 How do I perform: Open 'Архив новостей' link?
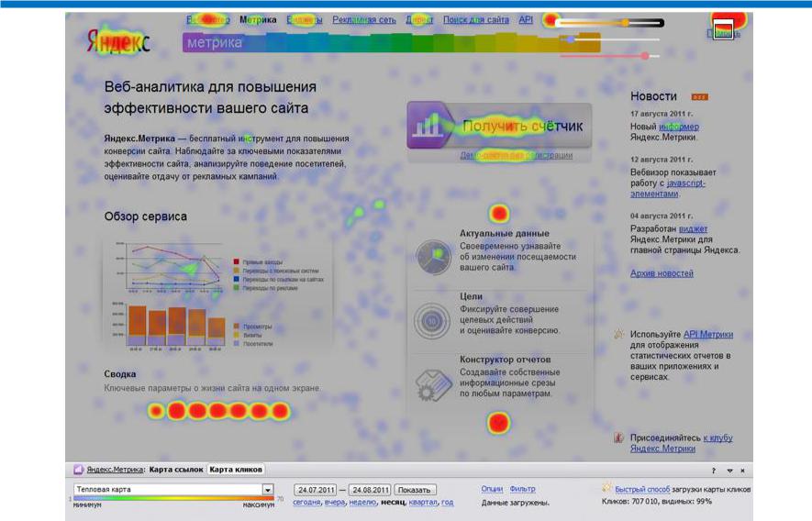pos(662,273)
